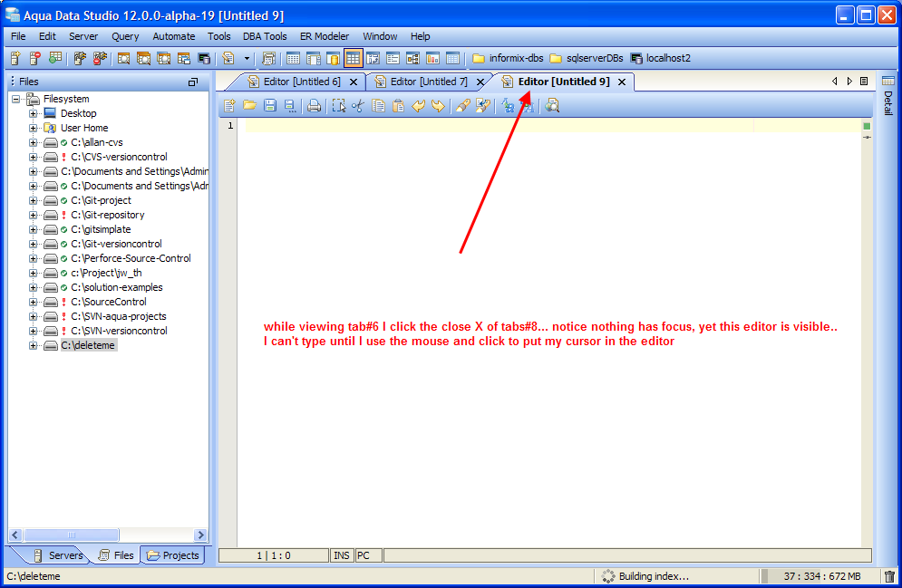Click the Select All dashed rectangle icon
The height and width of the screenshot is (588, 902).
[338, 105]
